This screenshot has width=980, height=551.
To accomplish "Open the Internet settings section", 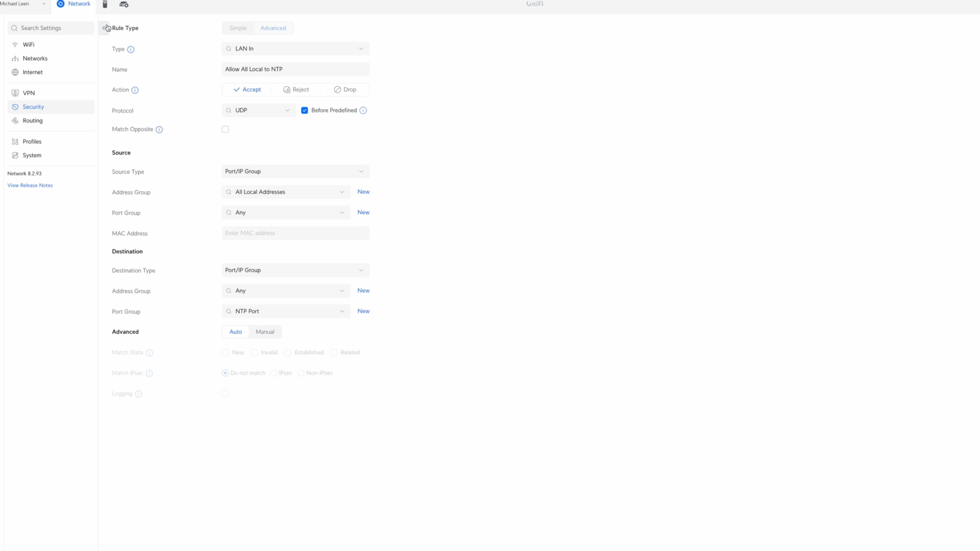I will click(x=33, y=72).
